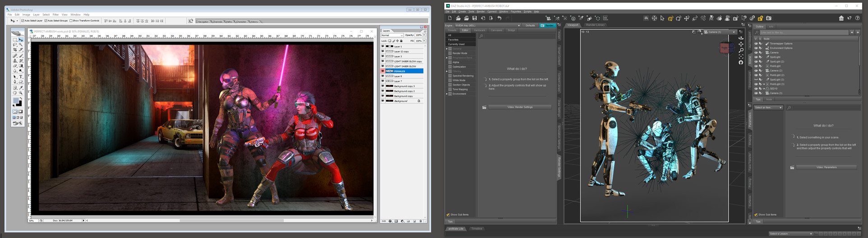This screenshot has width=868, height=238.
Task: Click the viewport reset view arrow icon
Action: [x=741, y=63]
